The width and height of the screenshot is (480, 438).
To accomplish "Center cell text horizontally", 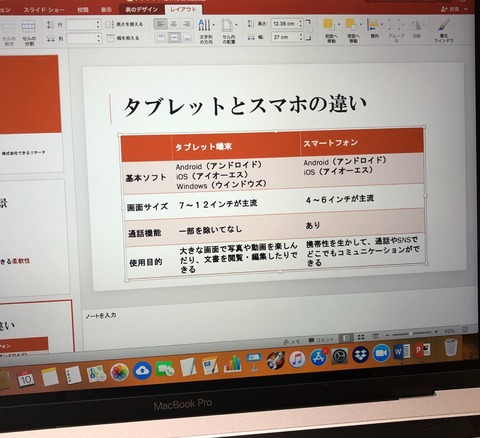I will click(174, 24).
